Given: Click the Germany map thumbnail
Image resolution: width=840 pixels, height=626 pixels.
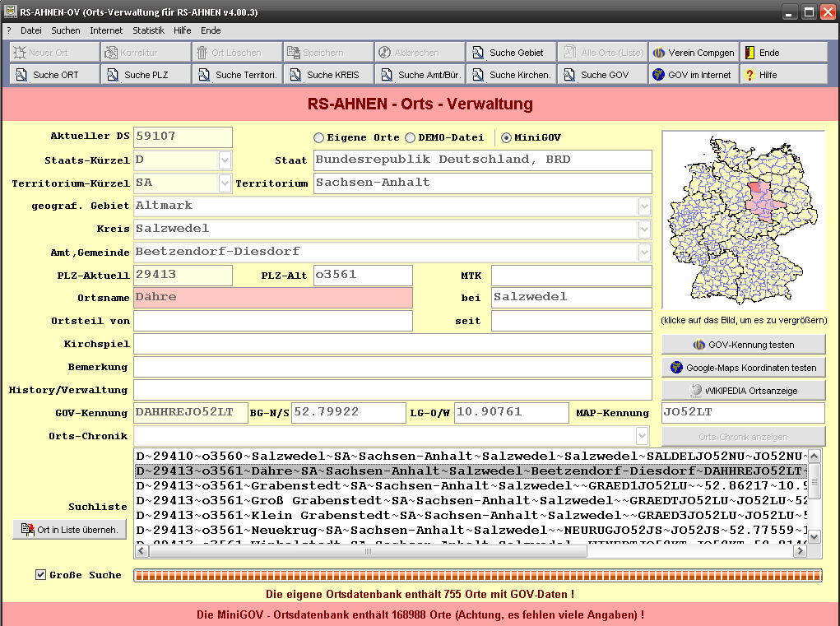Looking at the screenshot, I should point(744,220).
